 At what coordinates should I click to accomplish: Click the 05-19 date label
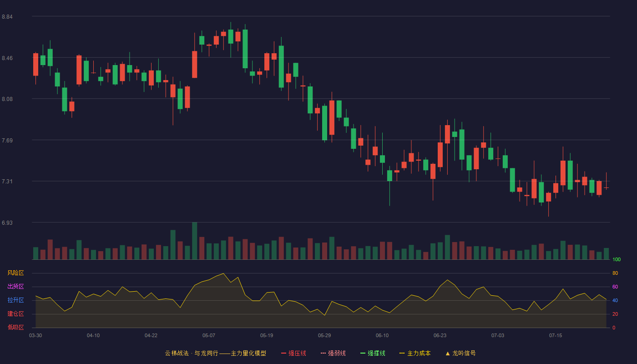click(267, 335)
